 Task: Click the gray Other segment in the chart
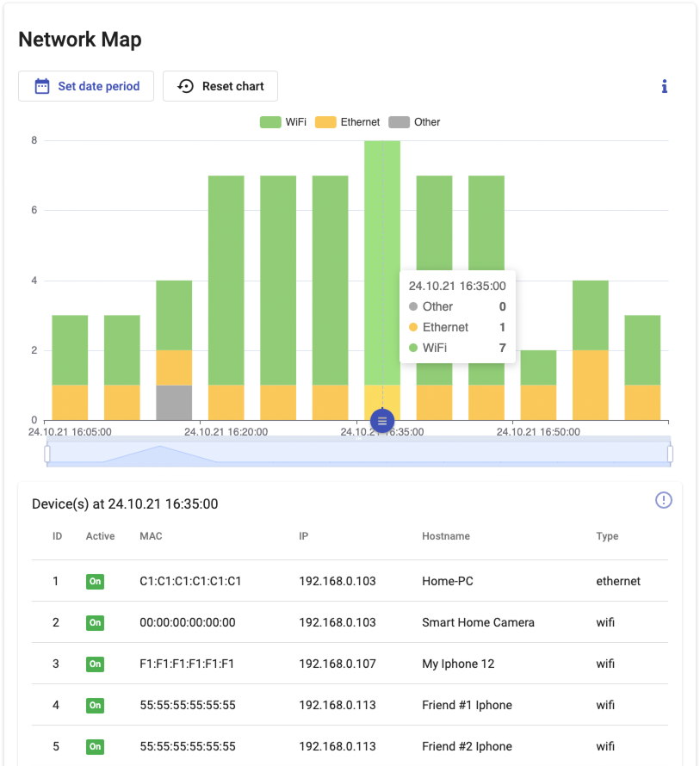point(174,403)
